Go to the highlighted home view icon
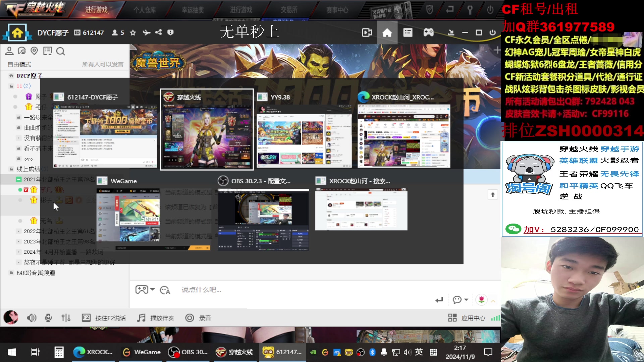 (387, 33)
